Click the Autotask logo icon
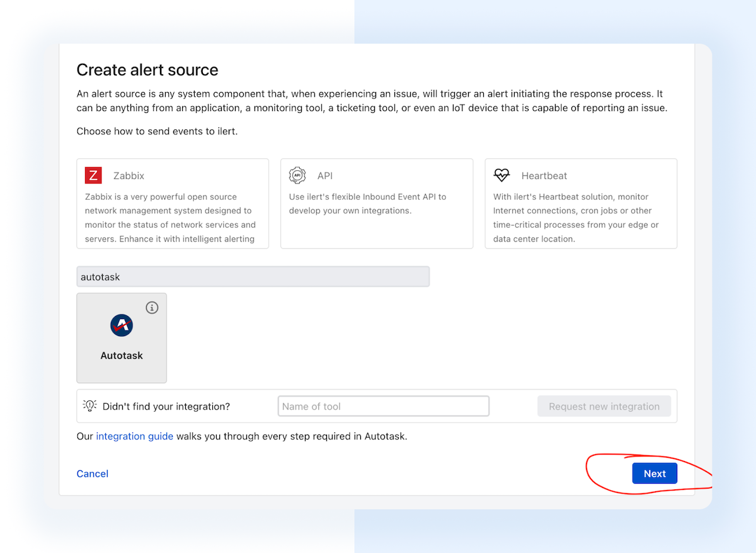 [121, 325]
